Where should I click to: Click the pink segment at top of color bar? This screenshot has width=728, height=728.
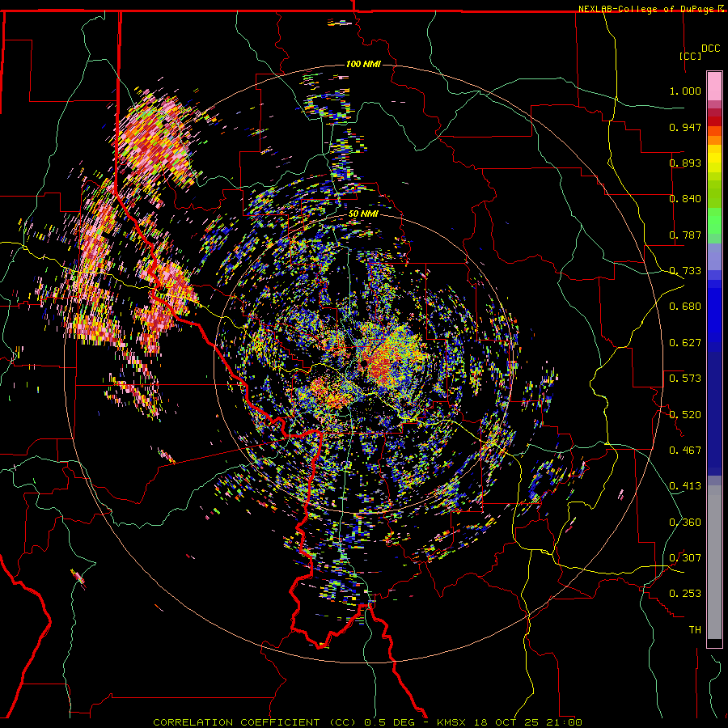[x=714, y=86]
